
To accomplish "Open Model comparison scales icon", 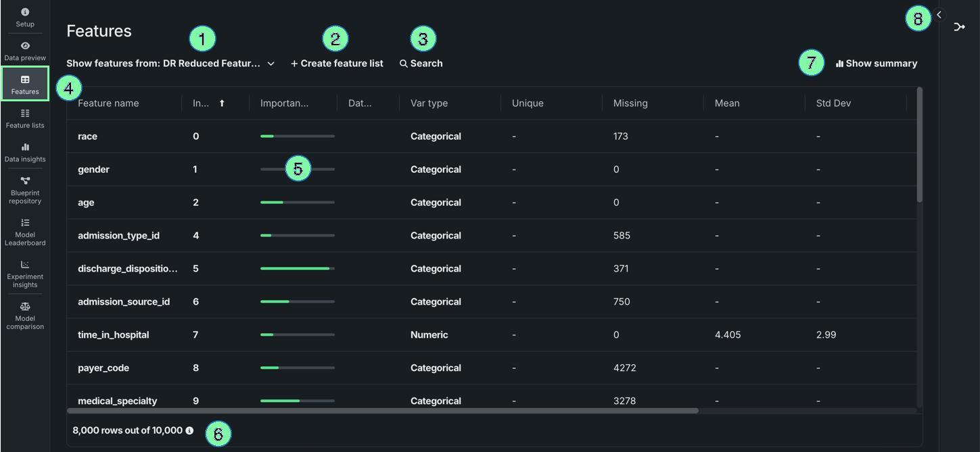I will 25,307.
